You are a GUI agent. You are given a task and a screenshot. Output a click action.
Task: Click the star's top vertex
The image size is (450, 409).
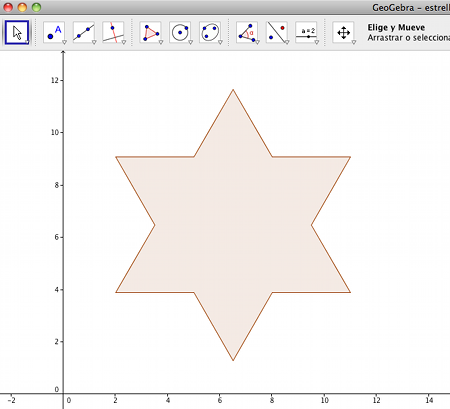pos(233,90)
